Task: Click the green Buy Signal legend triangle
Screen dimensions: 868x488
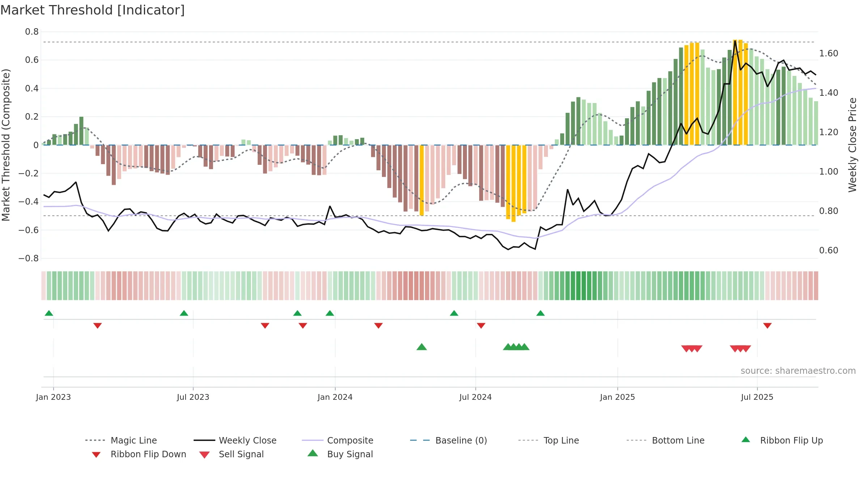Action: [313, 453]
